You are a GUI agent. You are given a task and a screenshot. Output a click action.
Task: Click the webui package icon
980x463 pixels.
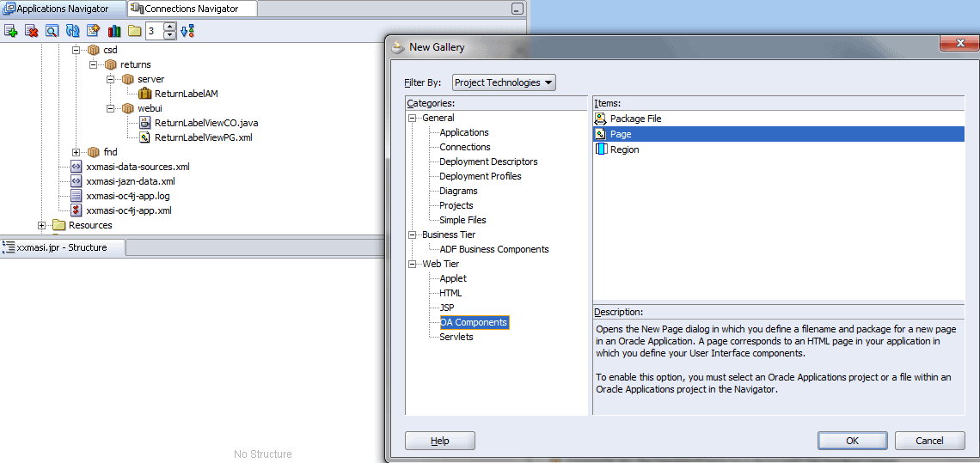(127, 108)
